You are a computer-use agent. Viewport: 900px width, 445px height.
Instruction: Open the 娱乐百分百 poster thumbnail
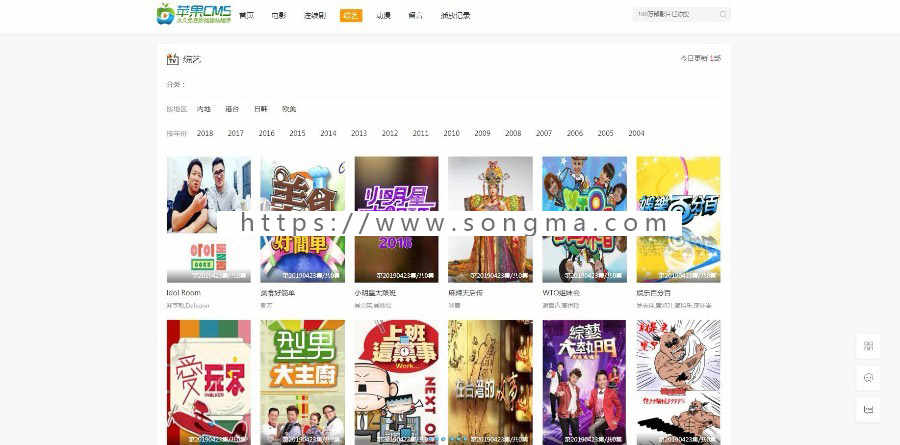tap(678, 219)
